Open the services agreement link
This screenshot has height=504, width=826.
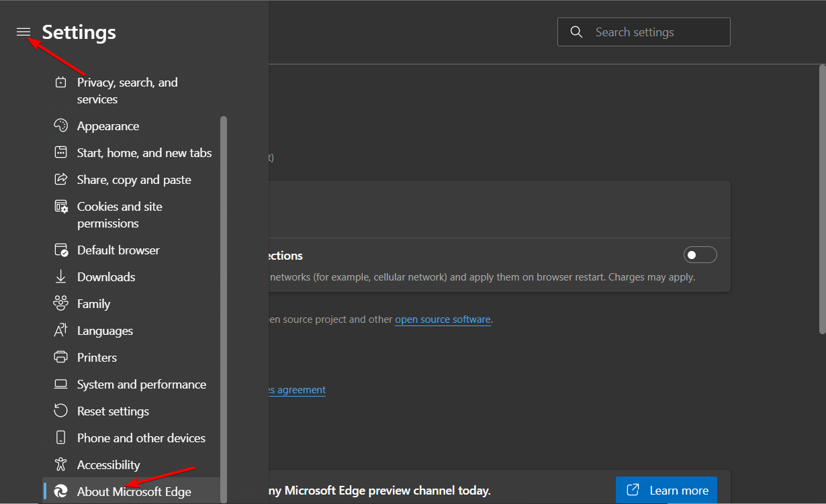click(x=297, y=390)
